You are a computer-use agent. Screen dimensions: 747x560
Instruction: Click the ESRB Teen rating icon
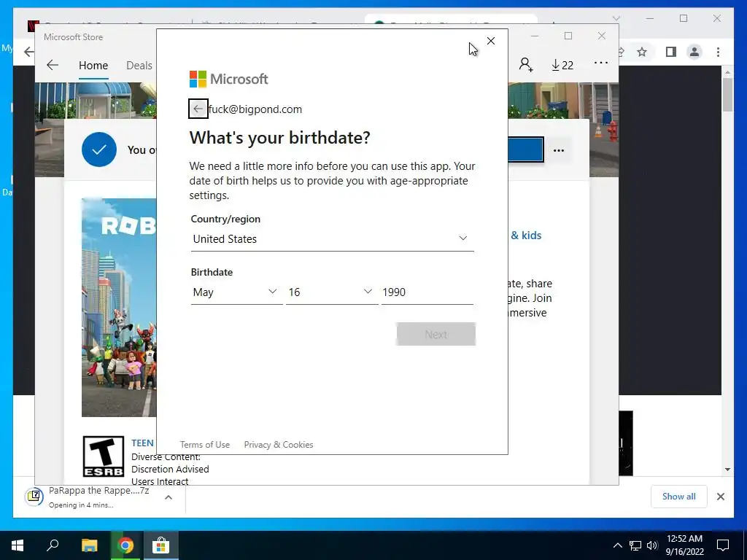pyautogui.click(x=104, y=456)
